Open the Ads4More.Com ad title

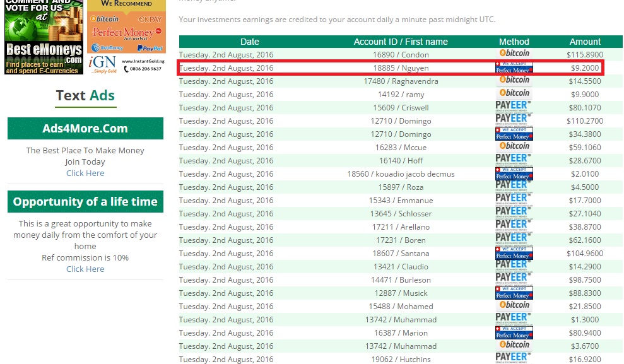point(85,129)
